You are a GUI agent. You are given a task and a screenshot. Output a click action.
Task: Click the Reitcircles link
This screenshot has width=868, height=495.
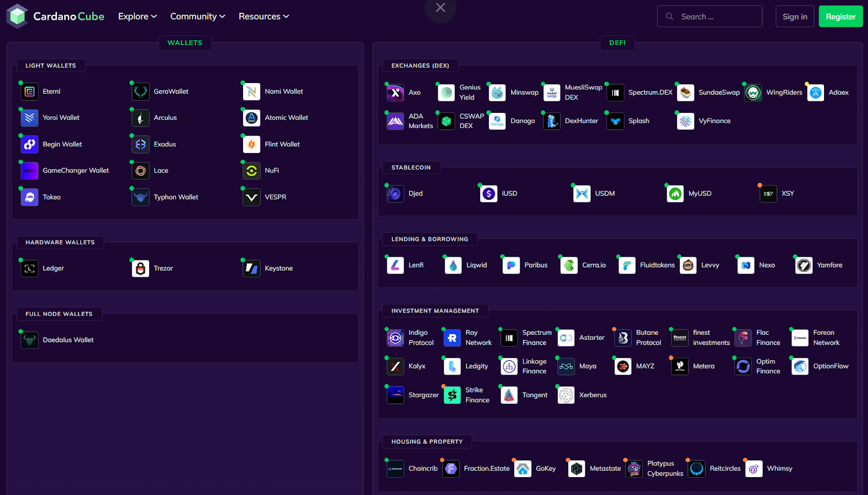[x=725, y=469]
